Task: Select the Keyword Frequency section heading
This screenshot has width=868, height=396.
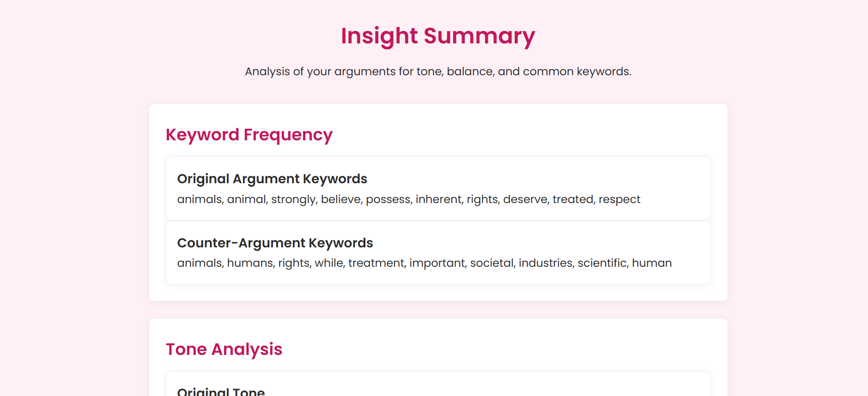Action: [249, 135]
